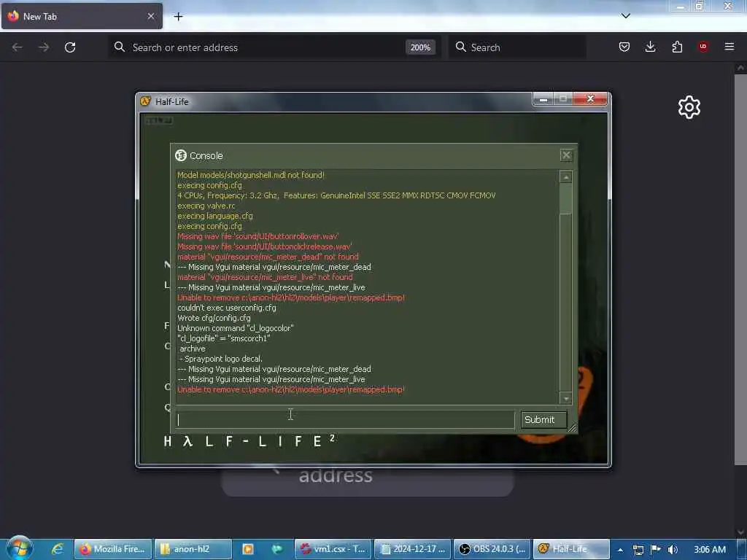Click the console scrollbar down arrow
The height and width of the screenshot is (560, 747).
click(565, 398)
